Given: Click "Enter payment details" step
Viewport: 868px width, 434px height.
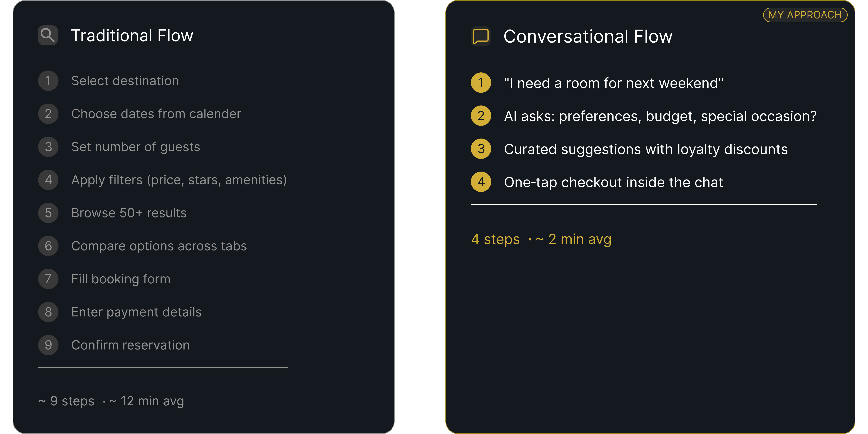Looking at the screenshot, I should 136,312.
